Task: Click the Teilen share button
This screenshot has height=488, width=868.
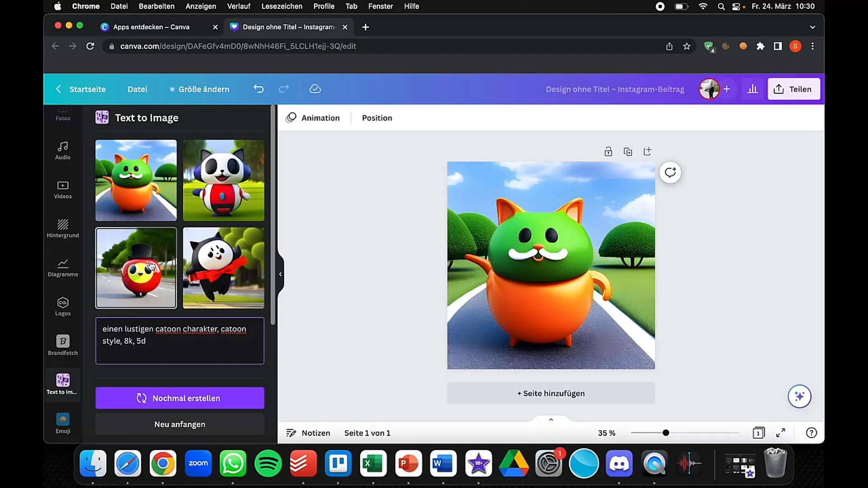Action: (x=793, y=89)
